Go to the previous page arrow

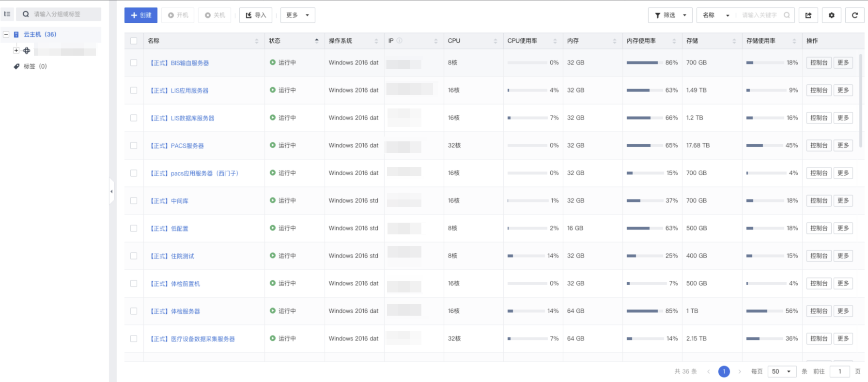[709, 371]
